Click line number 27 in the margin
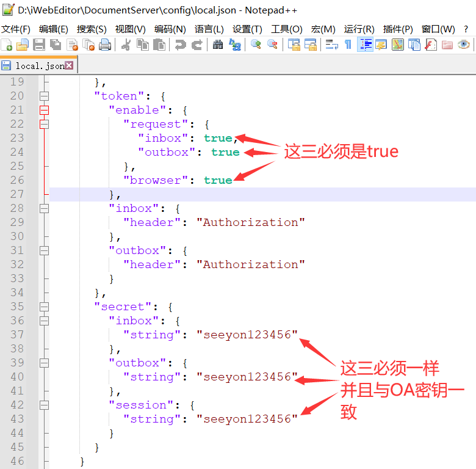Viewport: 476px width, 469px height. point(17,194)
